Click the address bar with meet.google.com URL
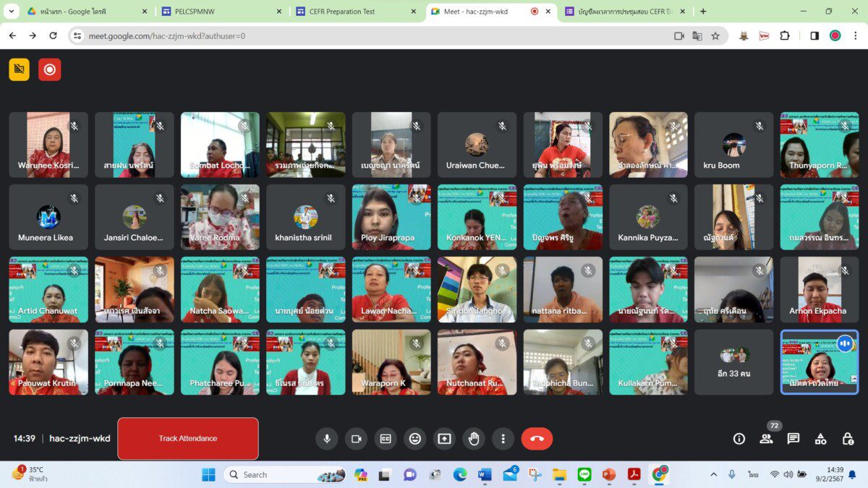The height and width of the screenshot is (488, 868). 398,35
